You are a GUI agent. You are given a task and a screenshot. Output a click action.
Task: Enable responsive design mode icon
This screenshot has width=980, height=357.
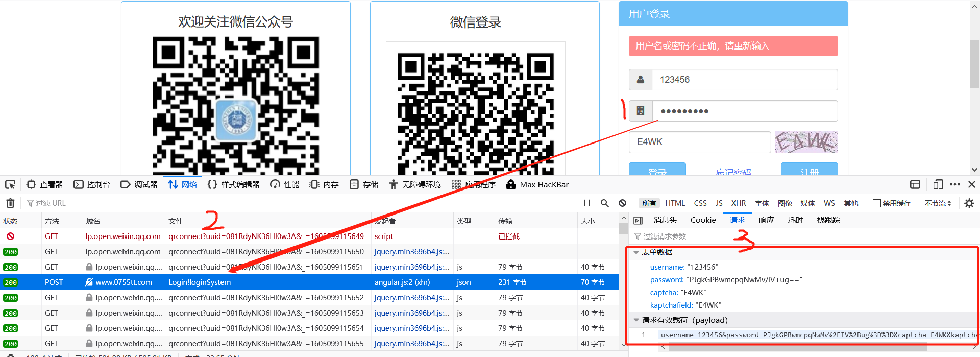(x=938, y=185)
